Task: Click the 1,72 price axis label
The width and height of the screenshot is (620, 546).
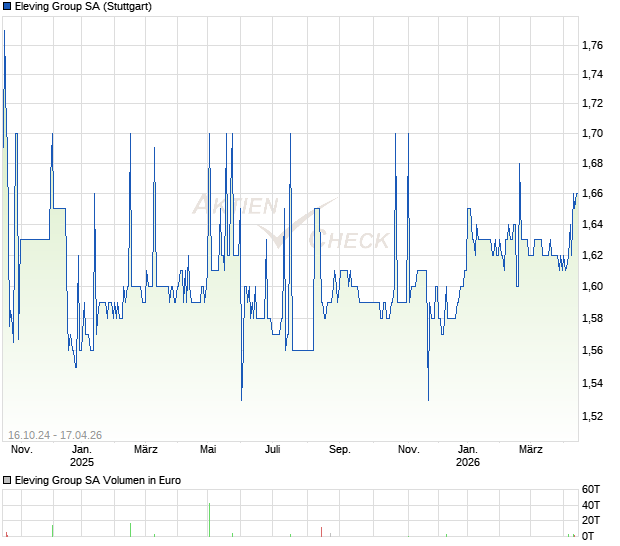Action: 592,104
